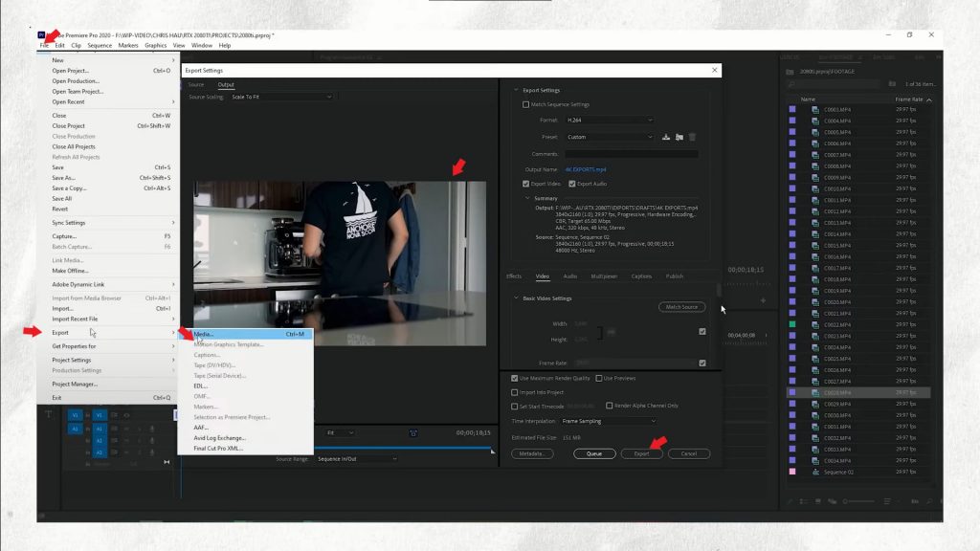The image size is (980, 551).
Task: Click the aspect ratio toggle icon in preview
Action: point(413,433)
